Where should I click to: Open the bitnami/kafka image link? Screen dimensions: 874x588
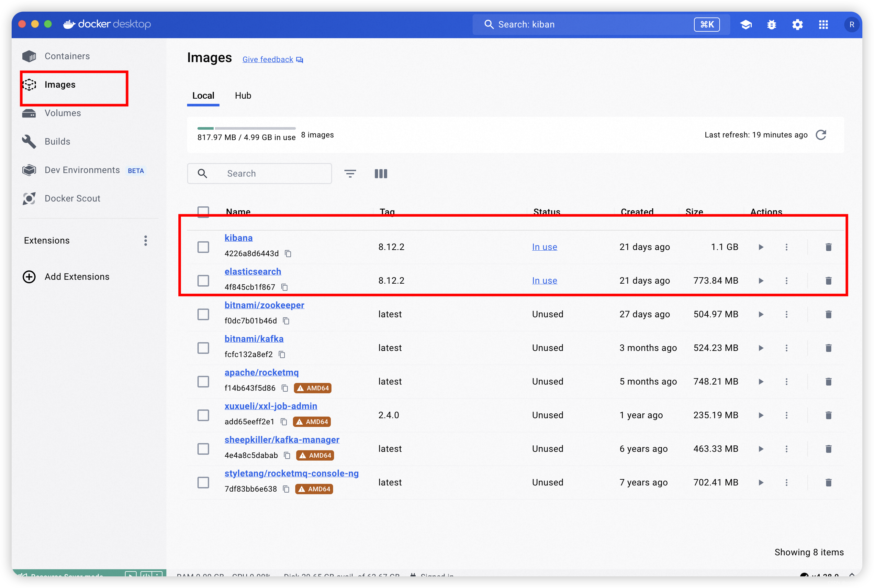(254, 339)
